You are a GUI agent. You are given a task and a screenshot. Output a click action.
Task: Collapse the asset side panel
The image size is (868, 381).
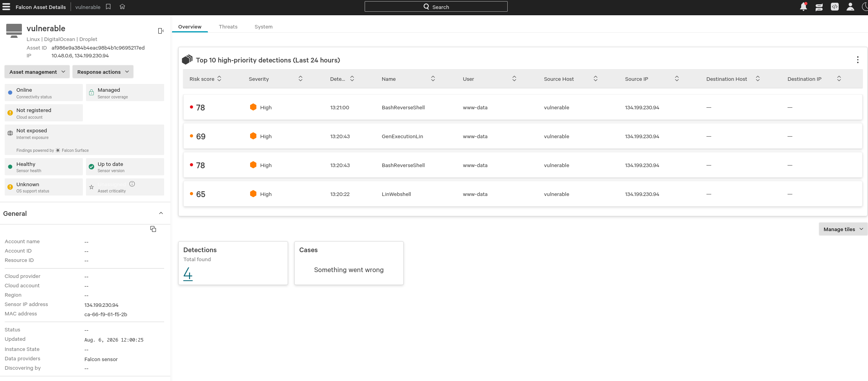coord(161,31)
